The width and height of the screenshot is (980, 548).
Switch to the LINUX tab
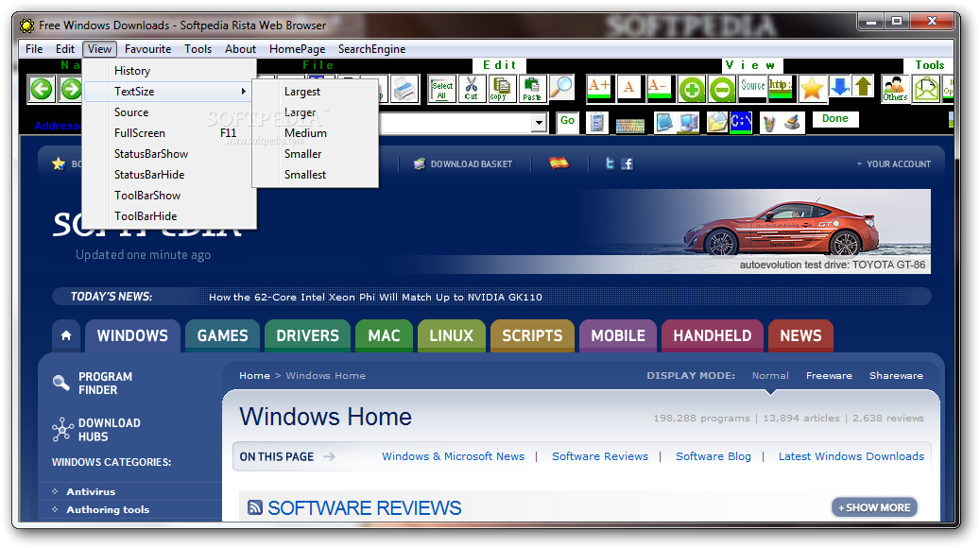click(451, 335)
